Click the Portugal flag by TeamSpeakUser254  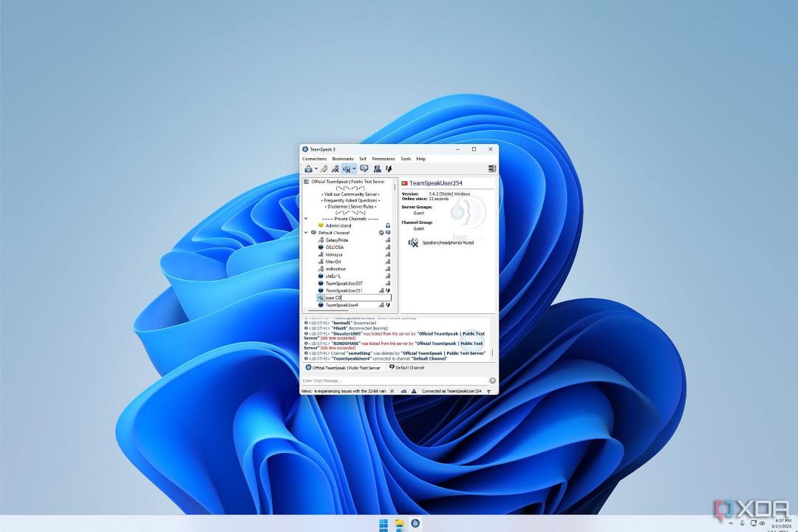click(405, 183)
